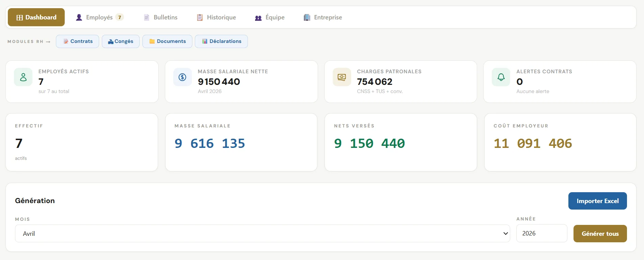
Task: Open the Équipe tab
Action: click(270, 17)
